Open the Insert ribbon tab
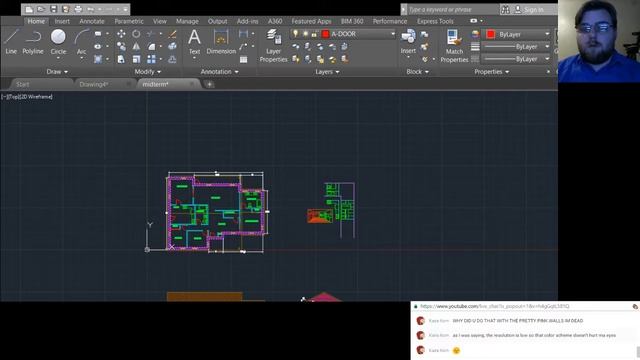 click(62, 21)
